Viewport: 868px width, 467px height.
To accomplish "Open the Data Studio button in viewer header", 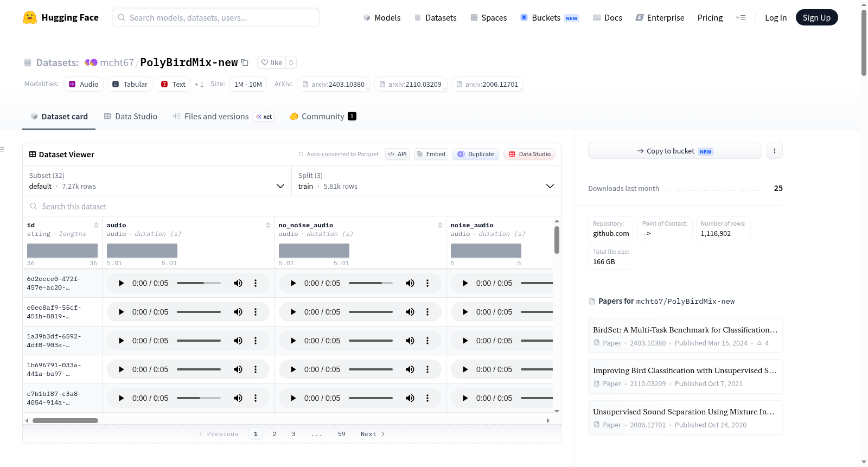I will point(529,154).
